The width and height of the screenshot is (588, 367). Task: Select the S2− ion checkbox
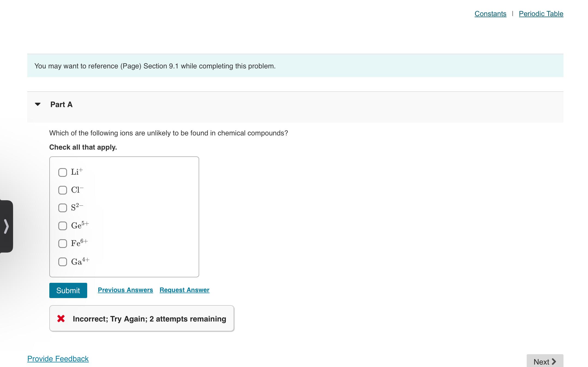[x=63, y=208]
